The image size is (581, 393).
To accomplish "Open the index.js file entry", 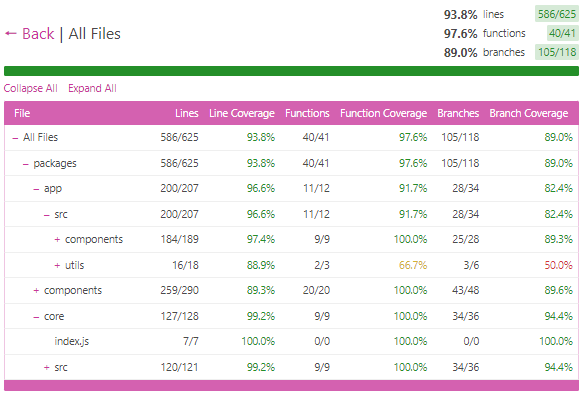I will pyautogui.click(x=72, y=341).
